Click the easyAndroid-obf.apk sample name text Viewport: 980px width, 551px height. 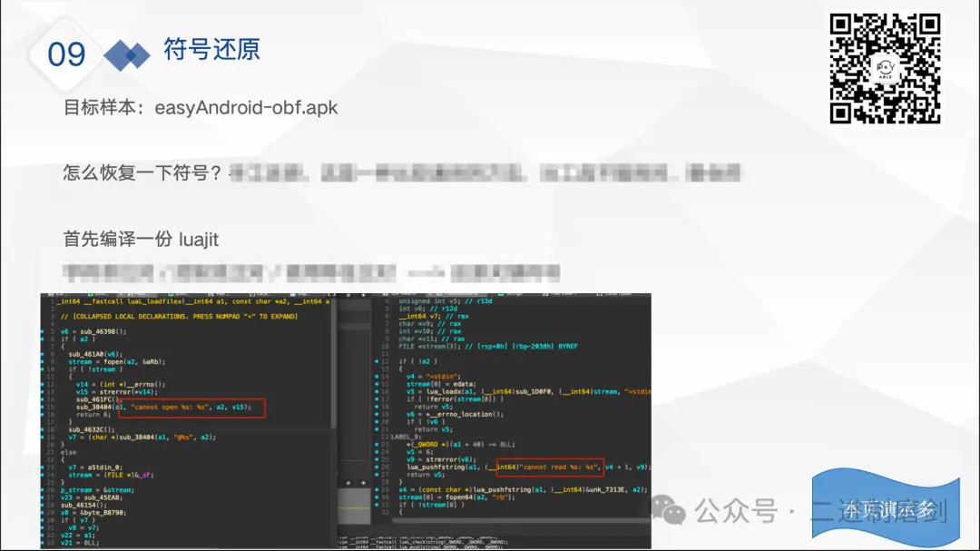click(x=246, y=107)
